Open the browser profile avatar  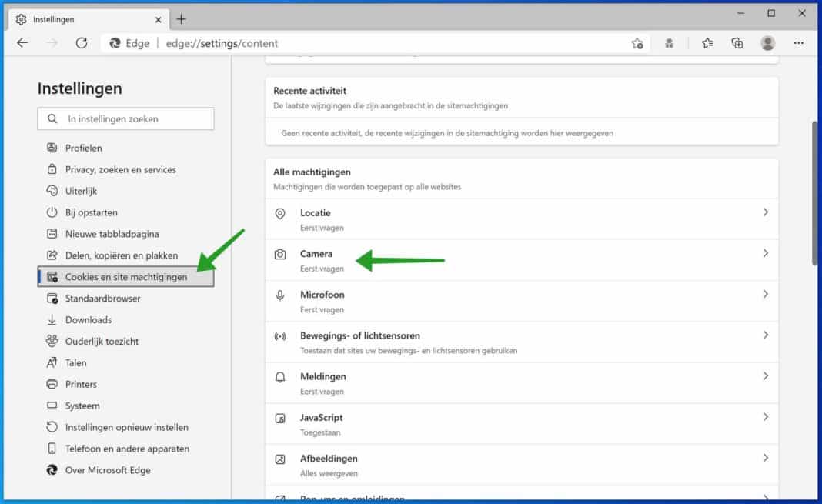click(767, 43)
